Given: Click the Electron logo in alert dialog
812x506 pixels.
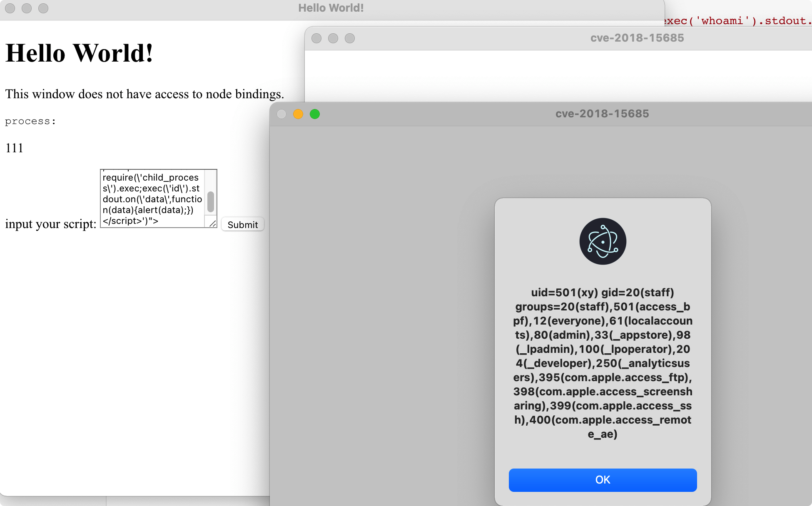Looking at the screenshot, I should point(603,241).
